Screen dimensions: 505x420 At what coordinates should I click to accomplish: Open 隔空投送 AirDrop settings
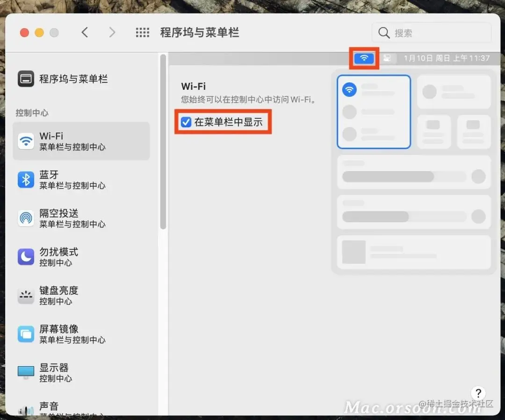click(x=81, y=218)
